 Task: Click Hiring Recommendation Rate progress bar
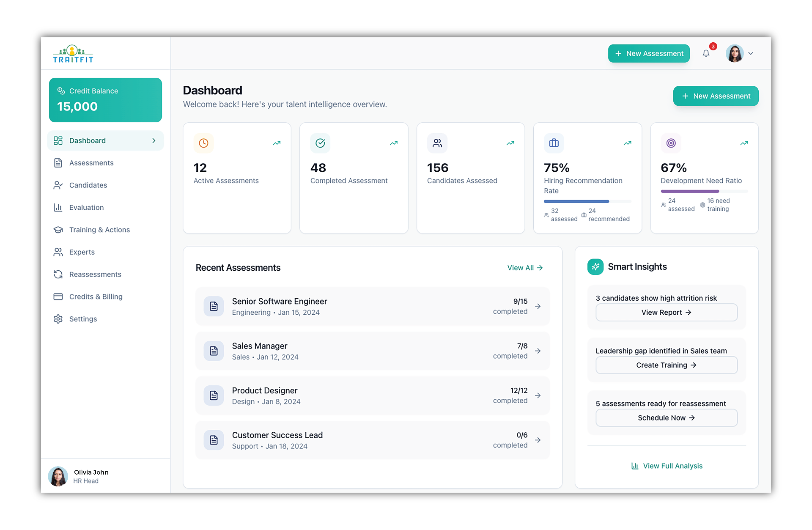[587, 201]
